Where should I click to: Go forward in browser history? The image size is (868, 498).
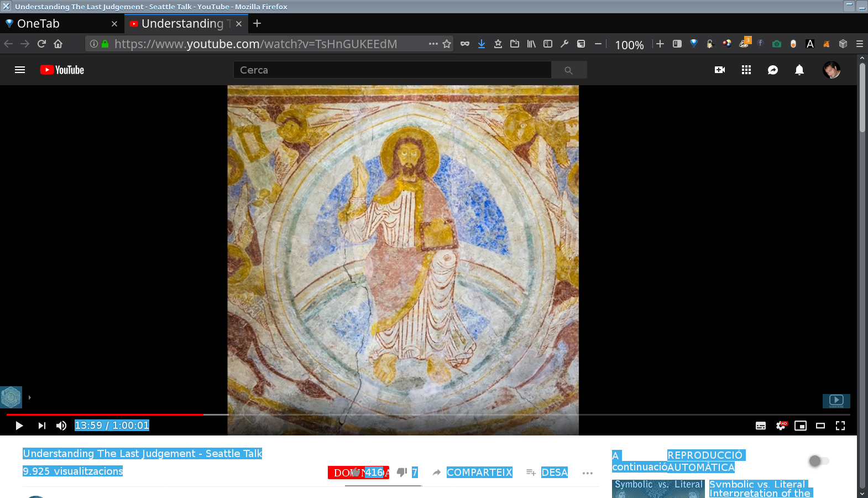point(25,44)
